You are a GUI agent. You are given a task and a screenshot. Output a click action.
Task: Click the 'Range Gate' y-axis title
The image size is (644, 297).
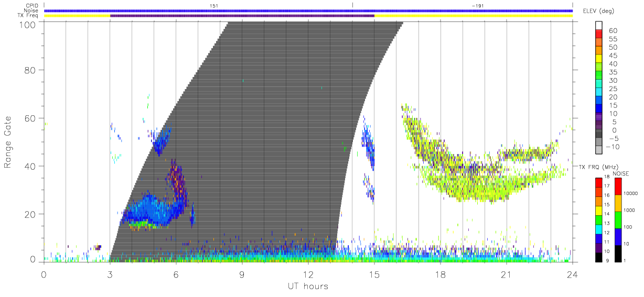pos(8,142)
